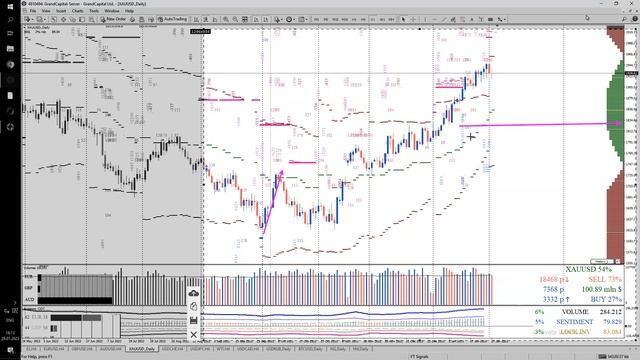This screenshot has height=360, width=640.
Task: Open the Templates dropdown
Action: pos(302,19)
